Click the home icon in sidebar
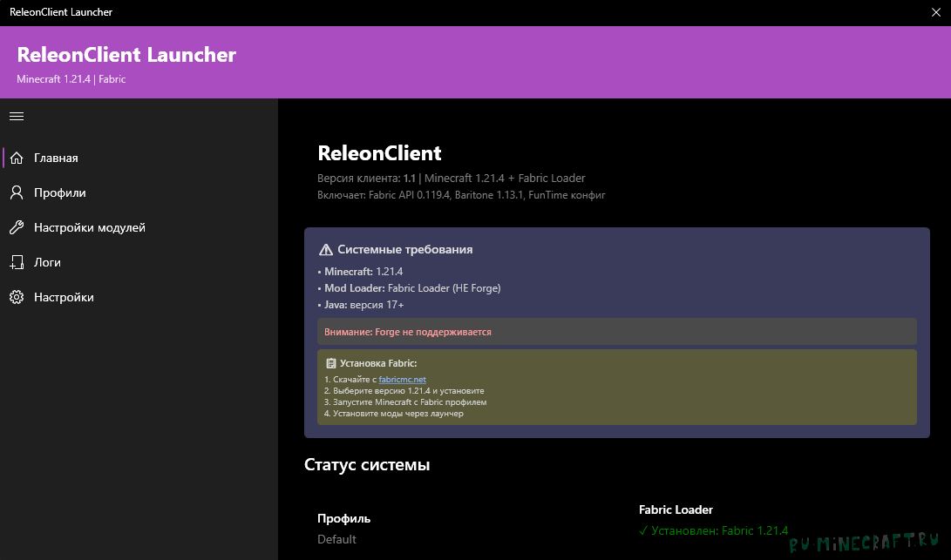Viewport: 951px width, 560px height. tap(16, 158)
